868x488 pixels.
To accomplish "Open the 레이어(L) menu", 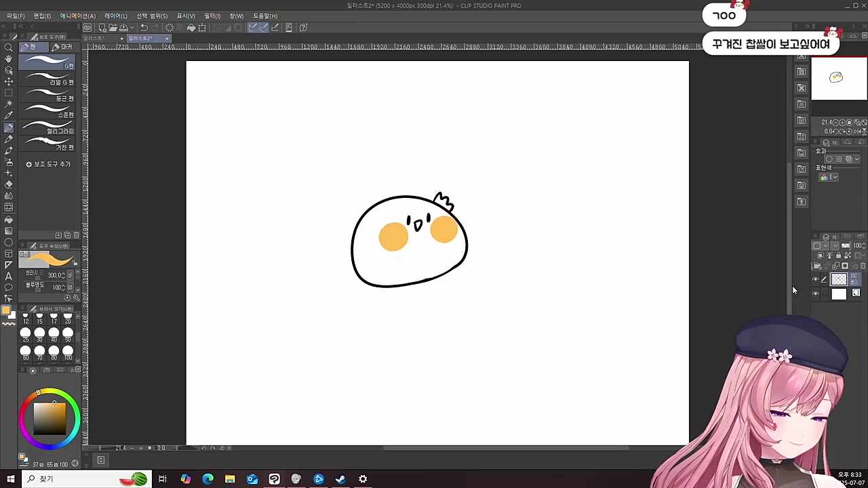I will tap(115, 16).
